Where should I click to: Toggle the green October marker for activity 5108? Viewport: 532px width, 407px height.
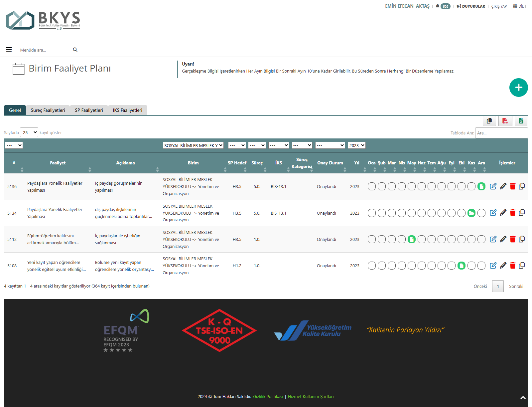462,266
